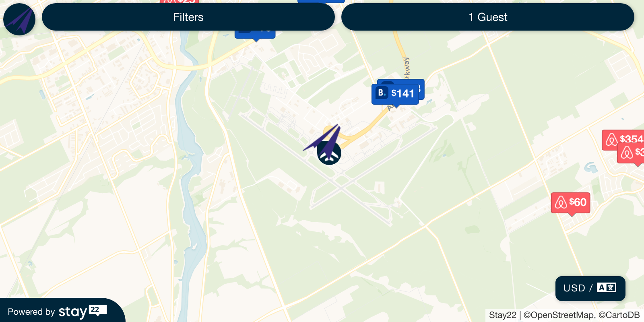Open the Filters panel
The height and width of the screenshot is (322, 644).
coord(188,17)
